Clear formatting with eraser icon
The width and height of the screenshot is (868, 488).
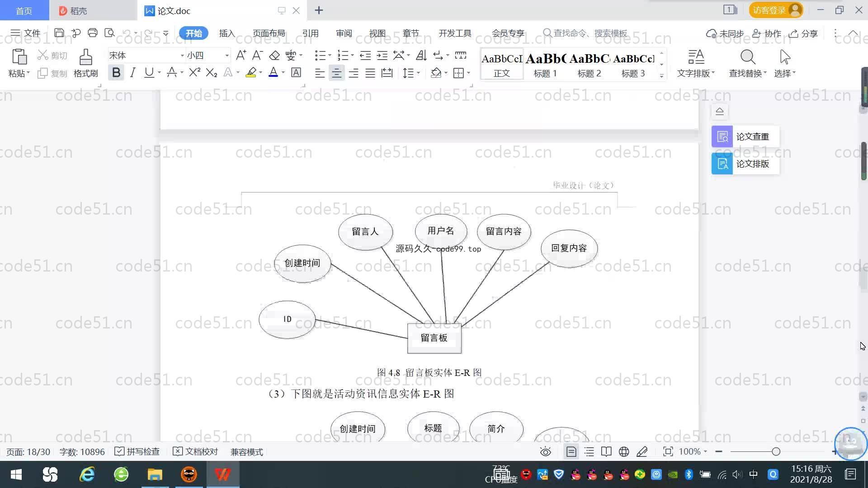(274, 55)
